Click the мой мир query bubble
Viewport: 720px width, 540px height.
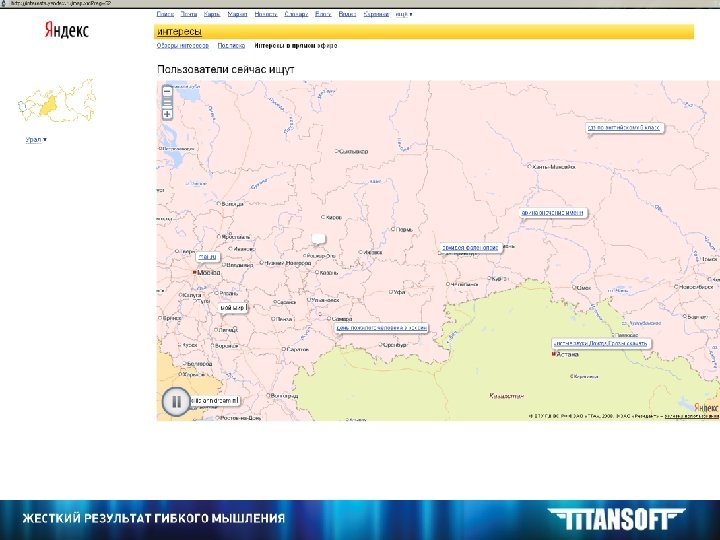tap(233, 308)
